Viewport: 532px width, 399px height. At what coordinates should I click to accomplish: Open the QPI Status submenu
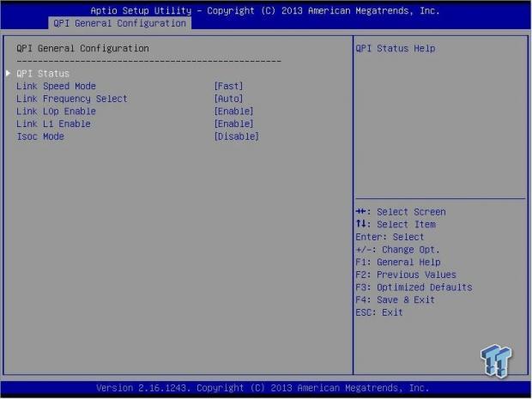click(x=43, y=74)
